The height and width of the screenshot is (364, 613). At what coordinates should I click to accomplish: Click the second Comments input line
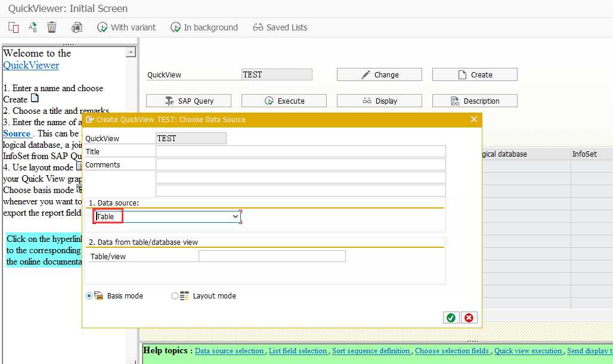coord(301,178)
